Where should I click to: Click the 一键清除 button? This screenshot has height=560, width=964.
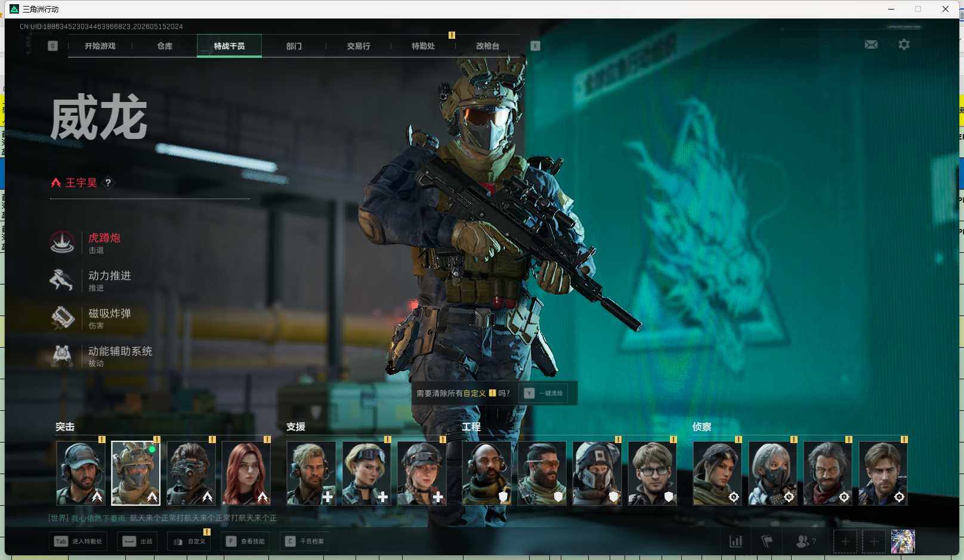tap(544, 394)
